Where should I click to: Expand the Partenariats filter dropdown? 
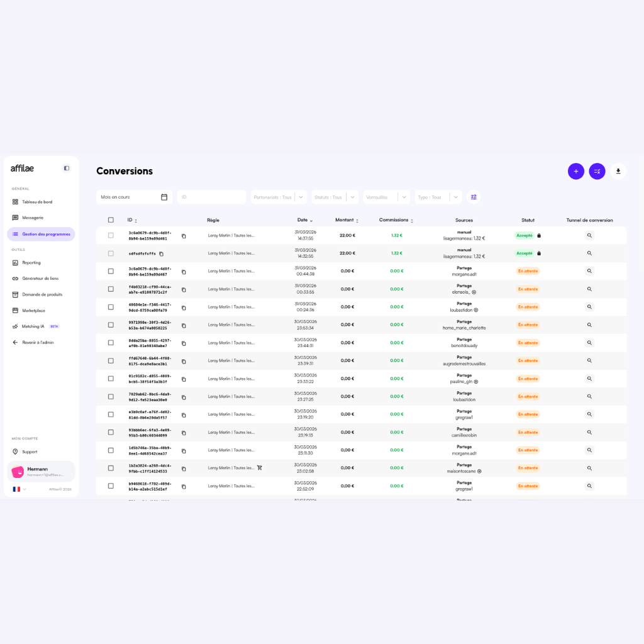[x=301, y=197]
